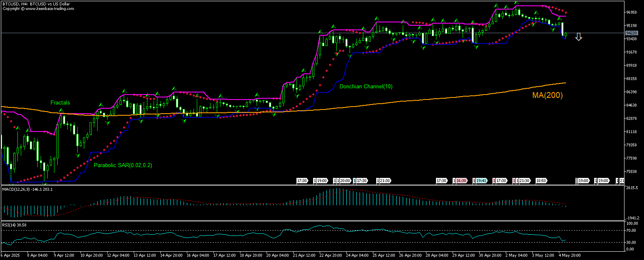
Task: Expand the 17:30 marker on the left group
Action: [302, 181]
